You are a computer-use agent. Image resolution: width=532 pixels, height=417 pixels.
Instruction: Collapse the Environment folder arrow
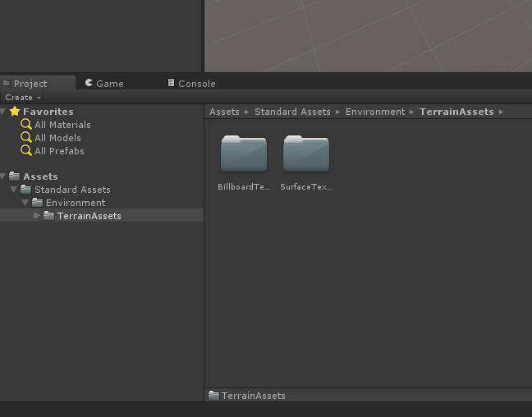tap(25, 203)
